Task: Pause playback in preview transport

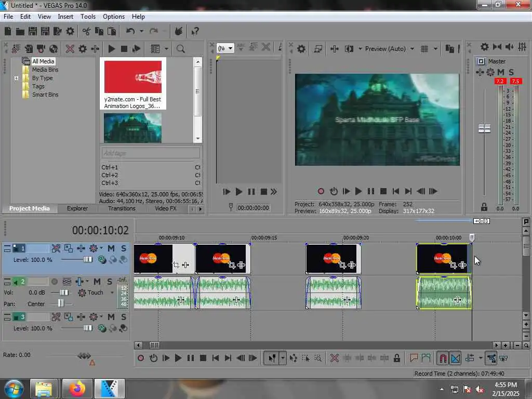Action: (371, 191)
